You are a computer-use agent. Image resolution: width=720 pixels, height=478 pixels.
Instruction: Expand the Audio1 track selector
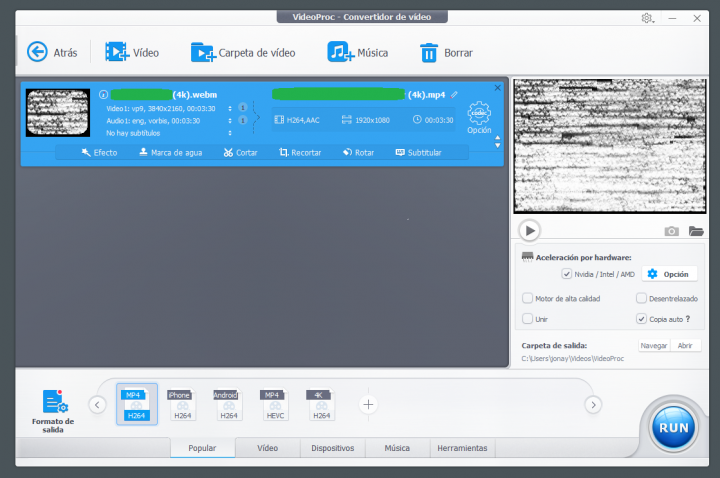(230, 121)
